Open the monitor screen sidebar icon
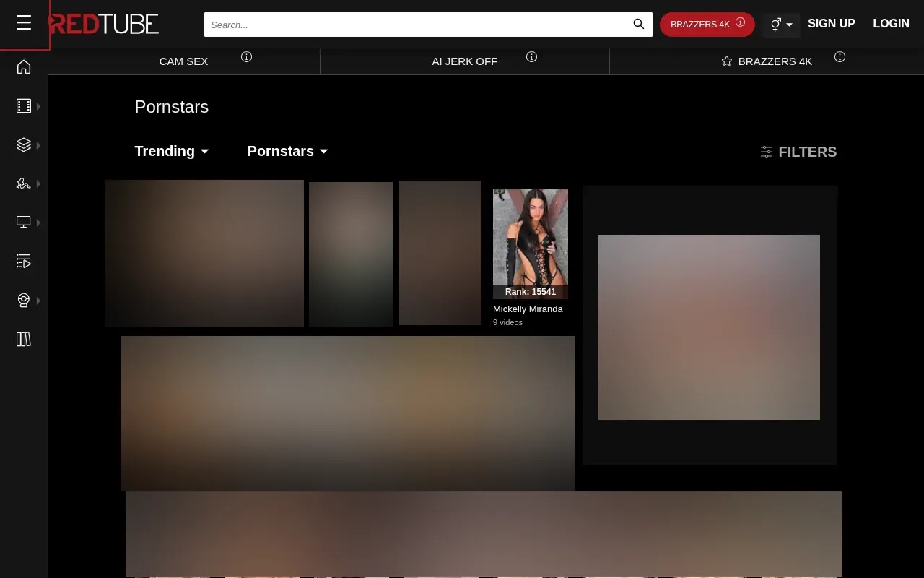This screenshot has height=578, width=924. pos(24,223)
